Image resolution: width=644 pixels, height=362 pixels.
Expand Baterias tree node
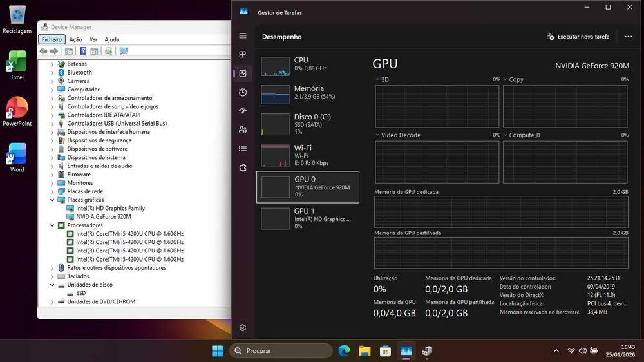click(x=52, y=64)
